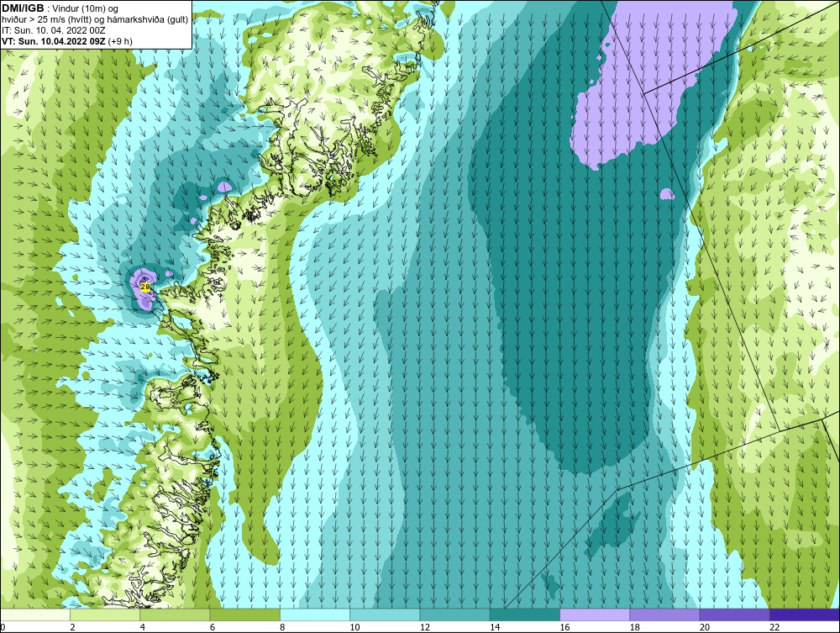Select the 6–8 m/s legend color
Screen dimensions: 840x633
244,615
